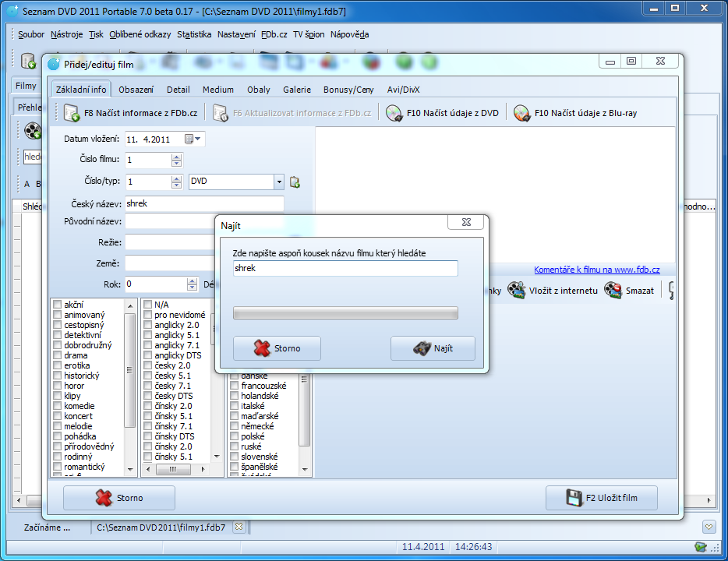Increase the Číslo filmu spinner value
Screen dimensions: 728x561
(176, 157)
